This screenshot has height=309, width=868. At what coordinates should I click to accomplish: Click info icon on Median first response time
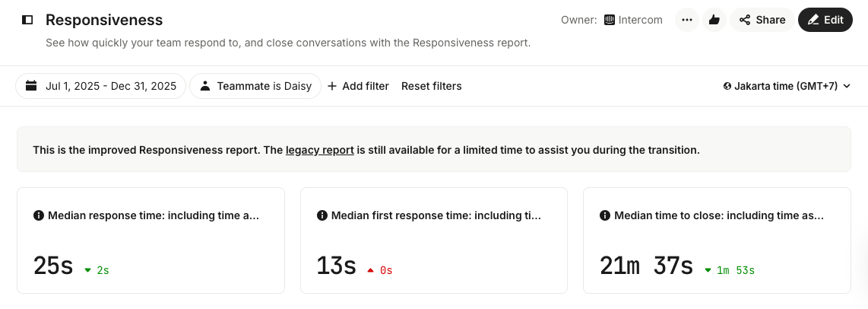point(322,215)
